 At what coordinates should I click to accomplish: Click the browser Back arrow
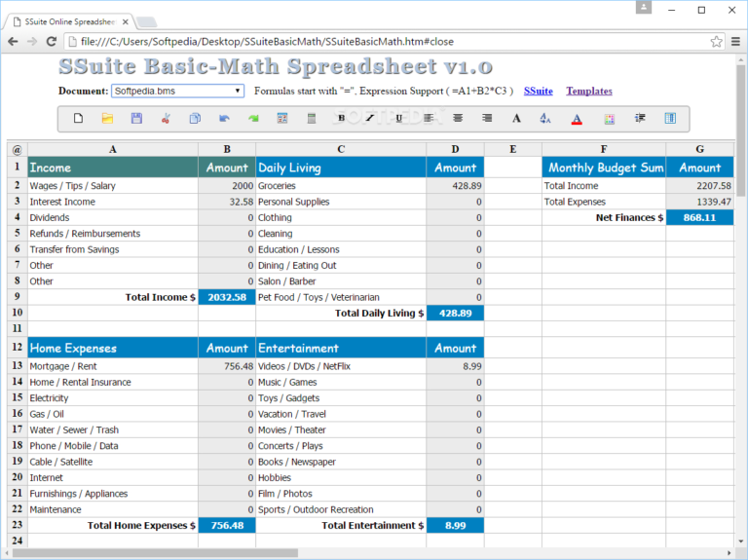[13, 42]
